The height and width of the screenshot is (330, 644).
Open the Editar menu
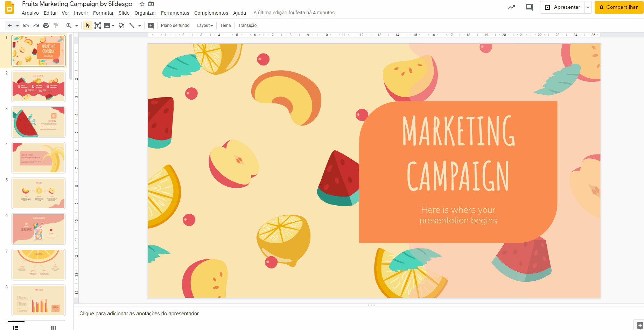50,13
